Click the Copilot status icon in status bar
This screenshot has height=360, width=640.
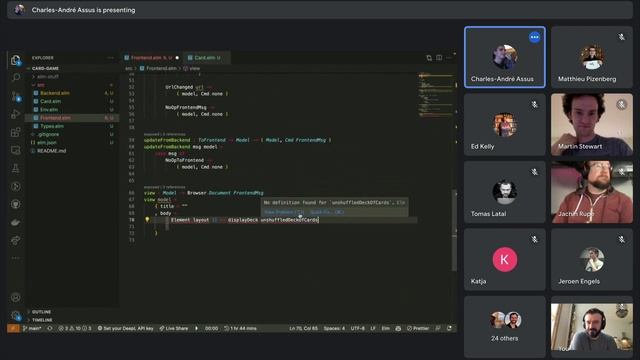(x=398, y=328)
